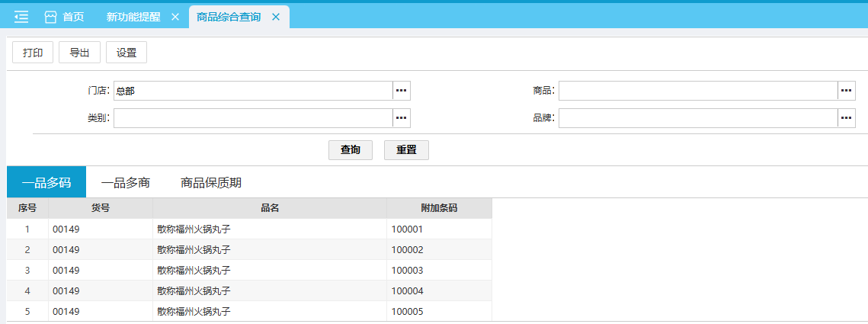Select the 一品多码 tab

(x=46, y=183)
